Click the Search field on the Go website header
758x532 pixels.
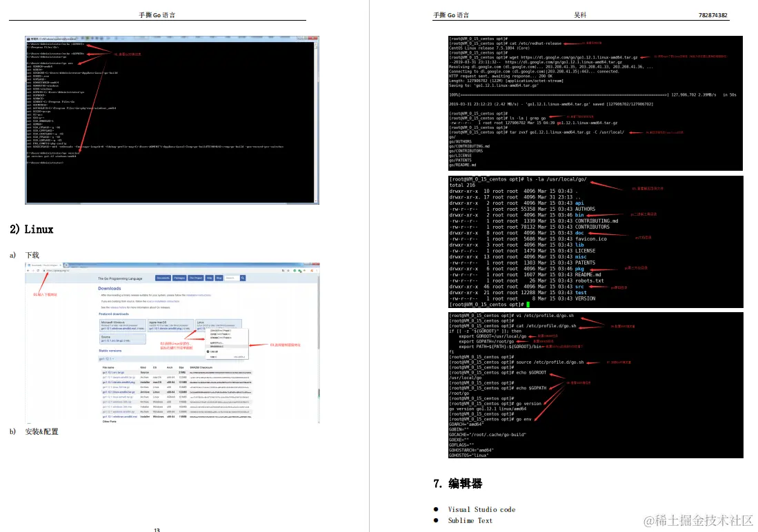point(232,278)
